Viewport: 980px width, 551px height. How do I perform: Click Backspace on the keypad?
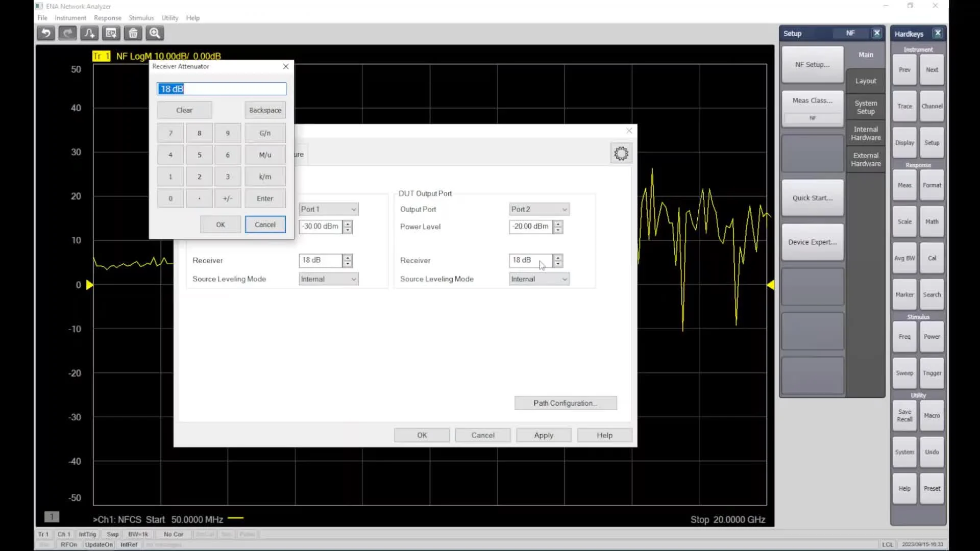tap(265, 110)
